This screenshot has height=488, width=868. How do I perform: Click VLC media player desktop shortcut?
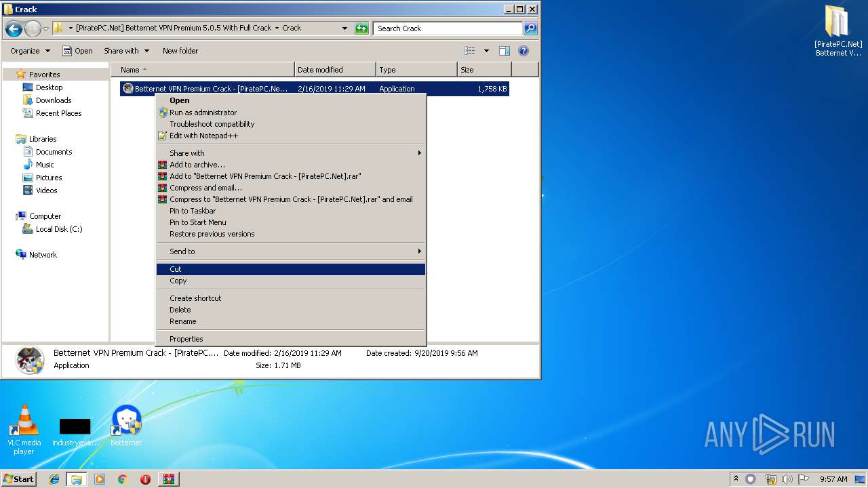click(24, 430)
